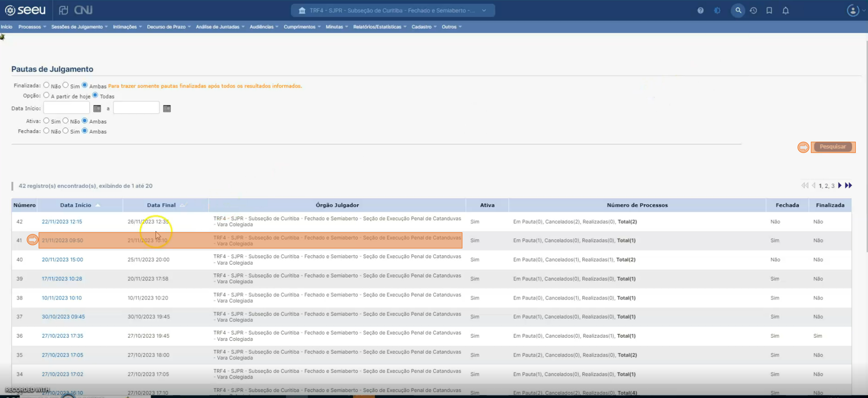Expand Sessões de Julgamento menu

coord(79,27)
